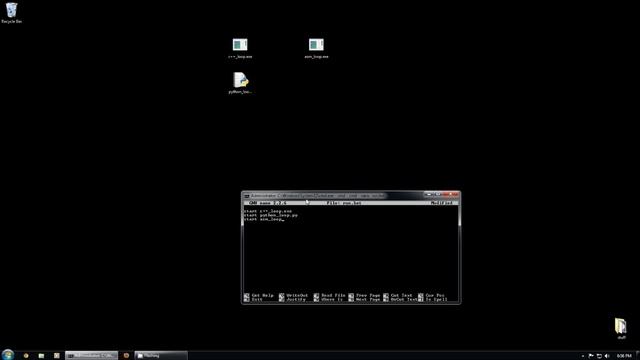Click the 'Where Is' shortcut label
This screenshot has height=360, width=640.
(332, 299)
